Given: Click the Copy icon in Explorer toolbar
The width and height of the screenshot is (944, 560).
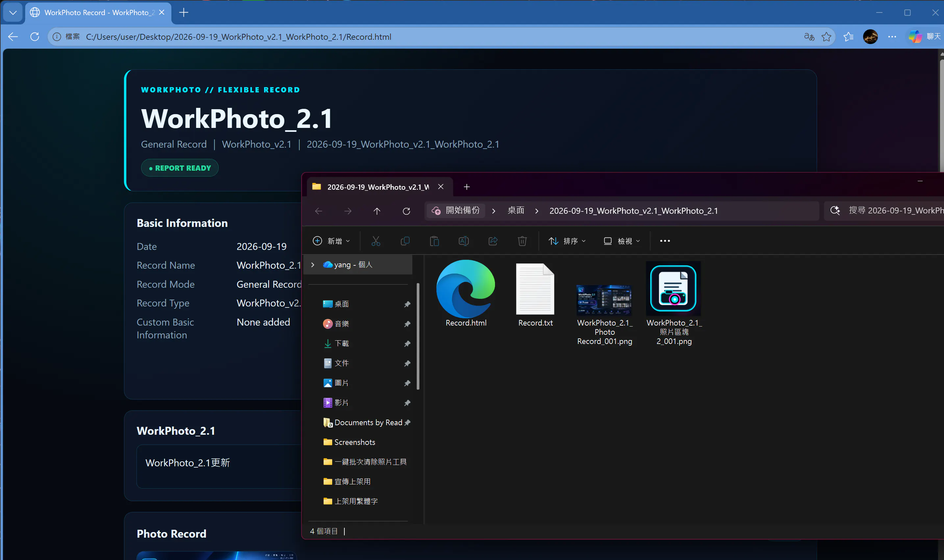Looking at the screenshot, I should pyautogui.click(x=405, y=241).
